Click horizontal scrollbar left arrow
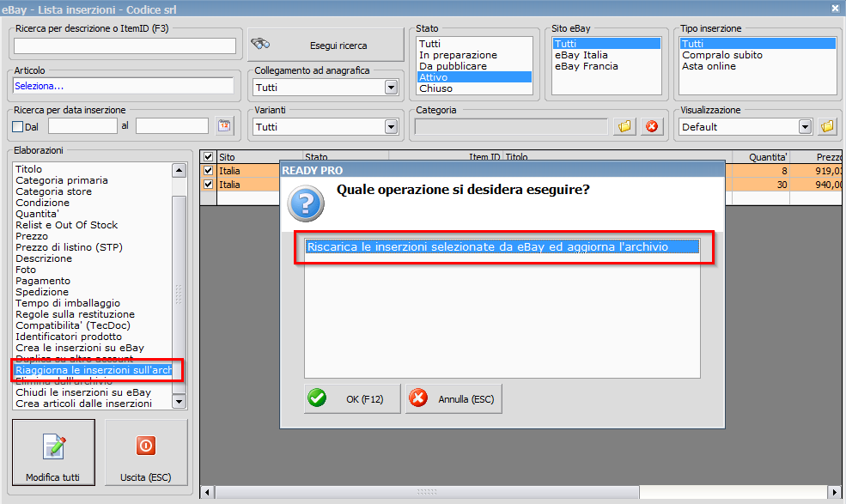The height and width of the screenshot is (504, 846). tap(208, 492)
